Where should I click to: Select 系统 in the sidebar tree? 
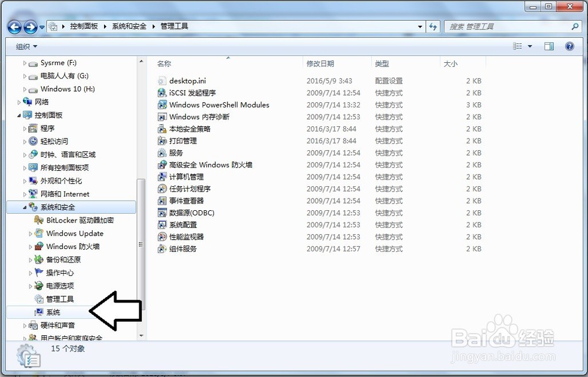[52, 312]
